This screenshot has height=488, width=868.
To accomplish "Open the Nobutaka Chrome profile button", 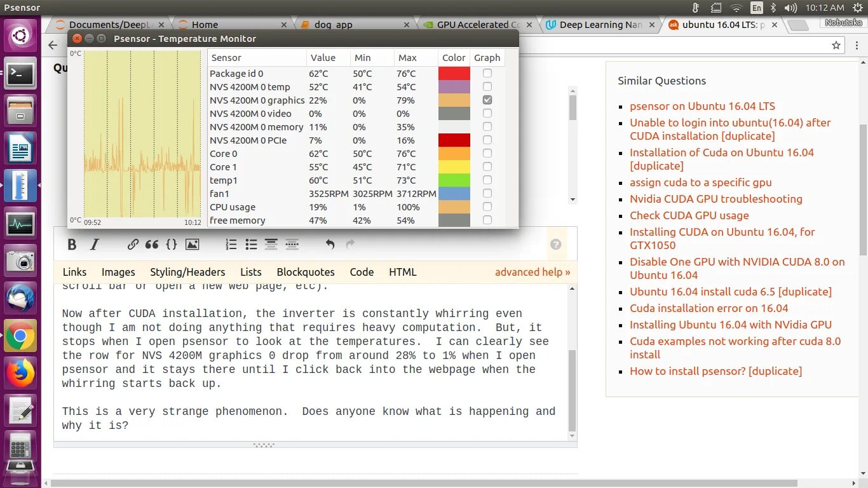I will [x=843, y=23].
